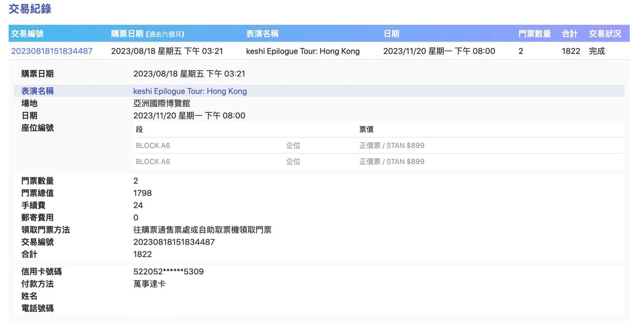644x325 pixels.
Task: Select the ticket total value 1798
Action: [x=142, y=193]
